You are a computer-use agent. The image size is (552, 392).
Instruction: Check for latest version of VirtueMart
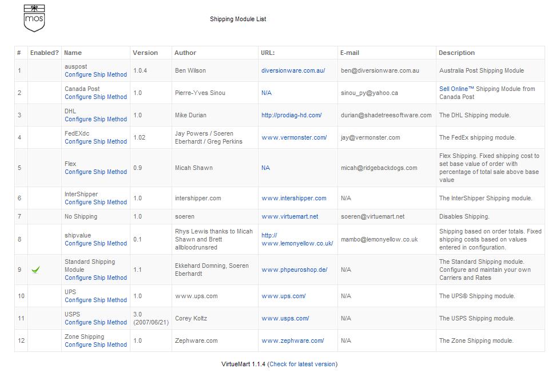(x=302, y=365)
